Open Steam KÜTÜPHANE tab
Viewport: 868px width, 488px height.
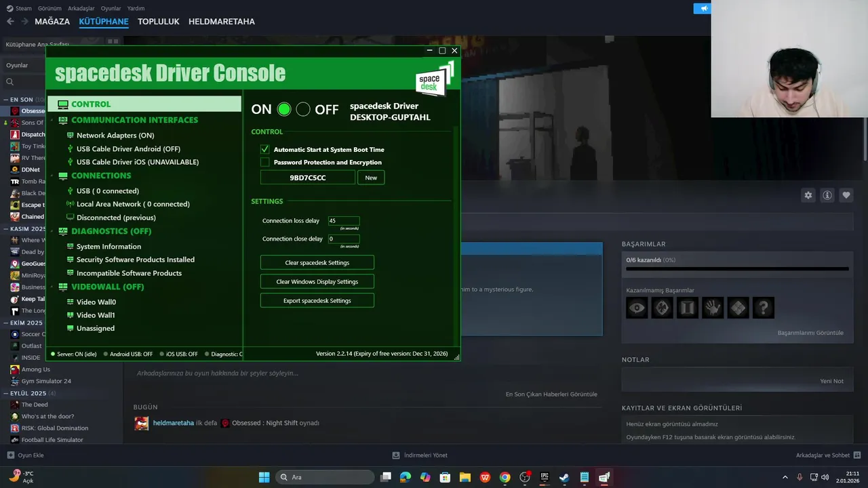click(x=104, y=22)
